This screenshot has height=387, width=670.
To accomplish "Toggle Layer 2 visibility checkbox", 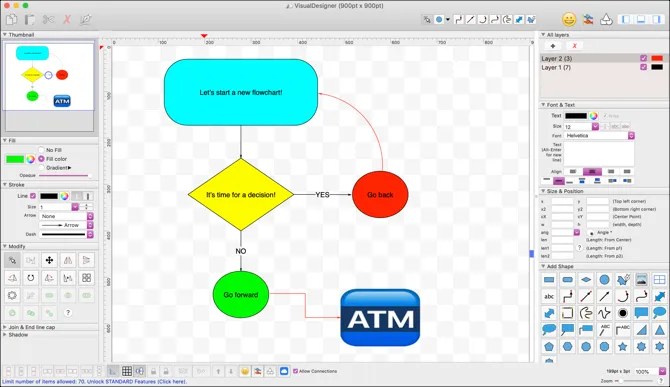I will tap(644, 58).
